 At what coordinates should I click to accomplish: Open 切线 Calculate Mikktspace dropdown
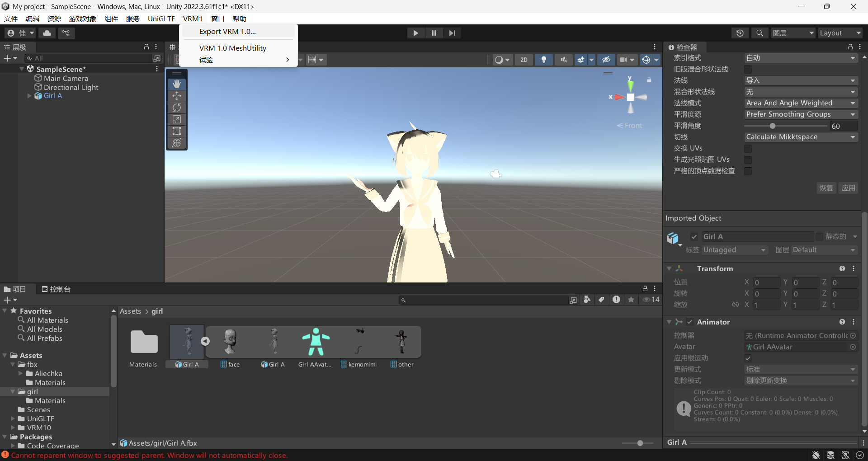801,137
